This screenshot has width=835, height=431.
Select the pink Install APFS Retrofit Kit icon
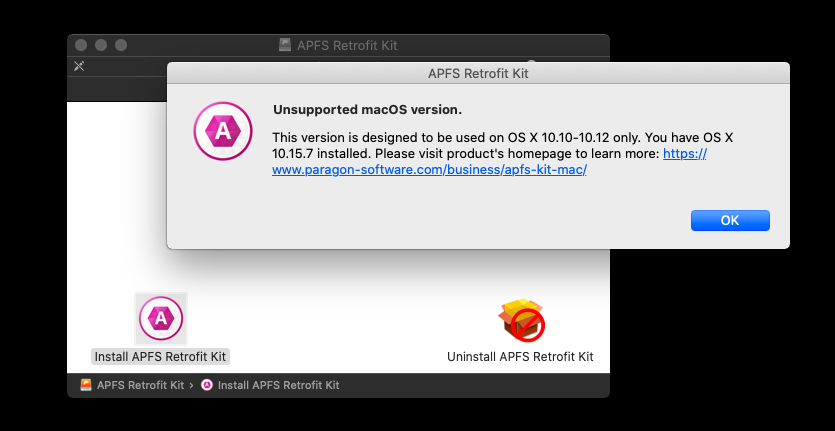(161, 319)
